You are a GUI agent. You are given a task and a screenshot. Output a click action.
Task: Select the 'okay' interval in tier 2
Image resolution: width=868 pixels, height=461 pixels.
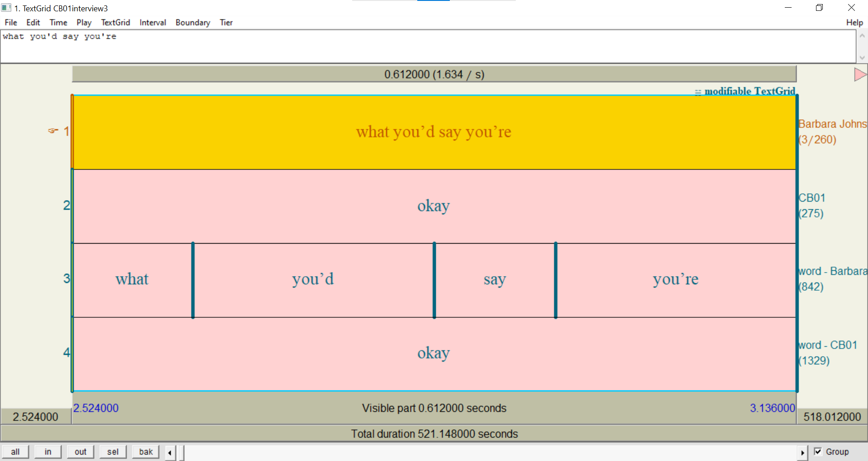click(434, 206)
